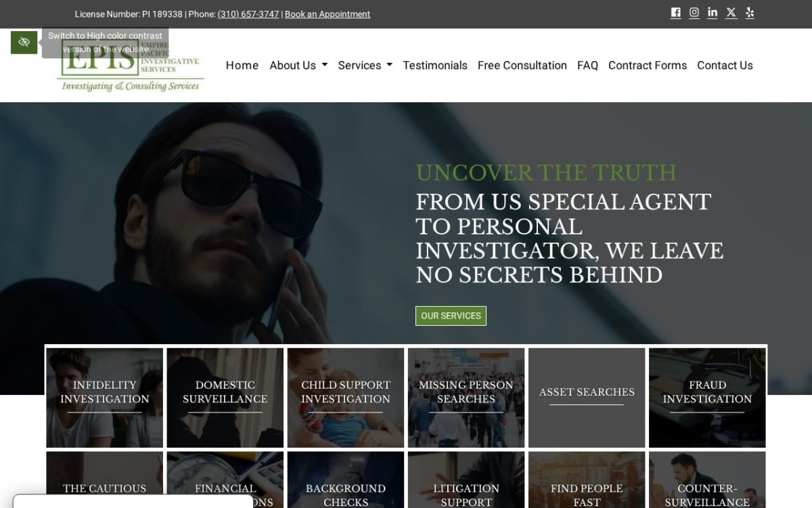This screenshot has height=508, width=812.
Task: Open the Free Consultation page
Action: 522,65
